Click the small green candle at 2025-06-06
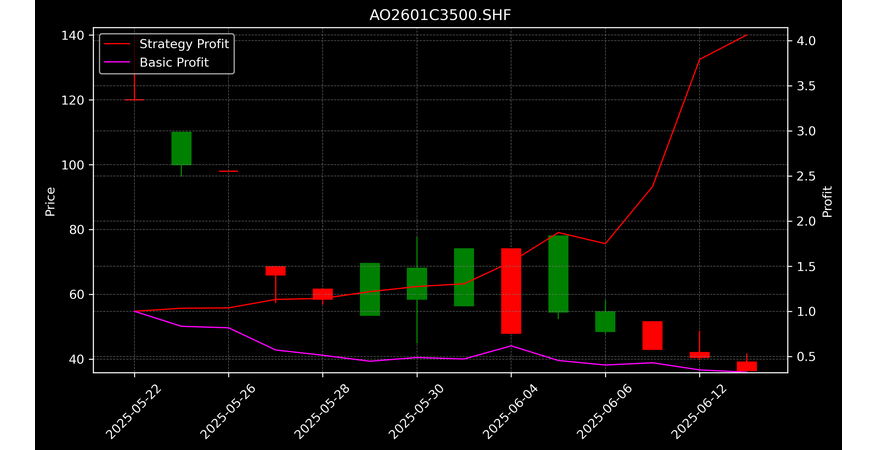 click(x=605, y=322)
